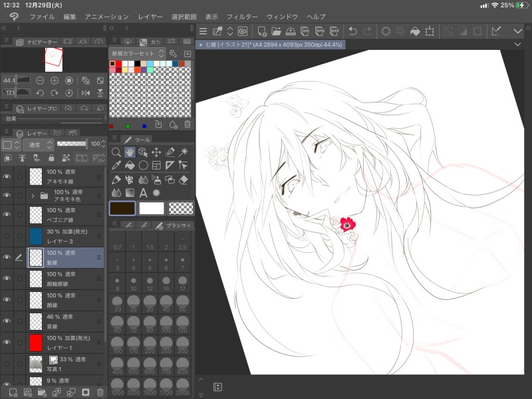The height and width of the screenshot is (399, 532).
Task: Select the Zoom magnifier tool
Action: (x=116, y=152)
